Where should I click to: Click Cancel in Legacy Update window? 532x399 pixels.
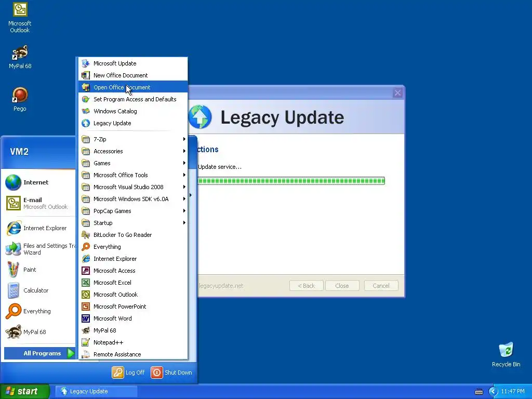381,286
